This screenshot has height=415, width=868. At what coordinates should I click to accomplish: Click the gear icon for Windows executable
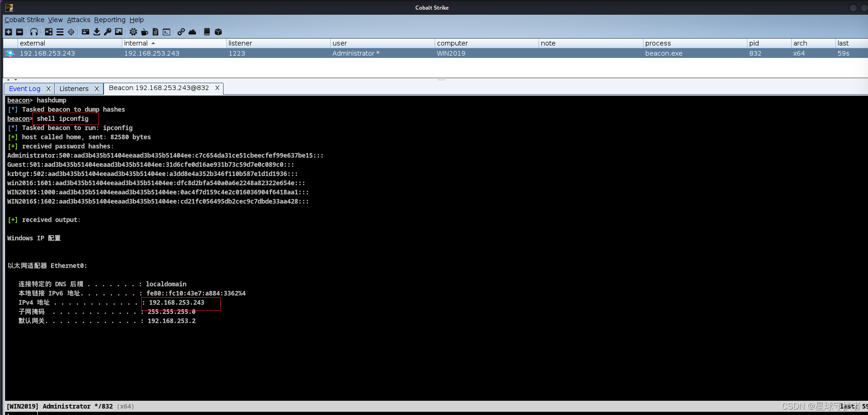point(133,32)
